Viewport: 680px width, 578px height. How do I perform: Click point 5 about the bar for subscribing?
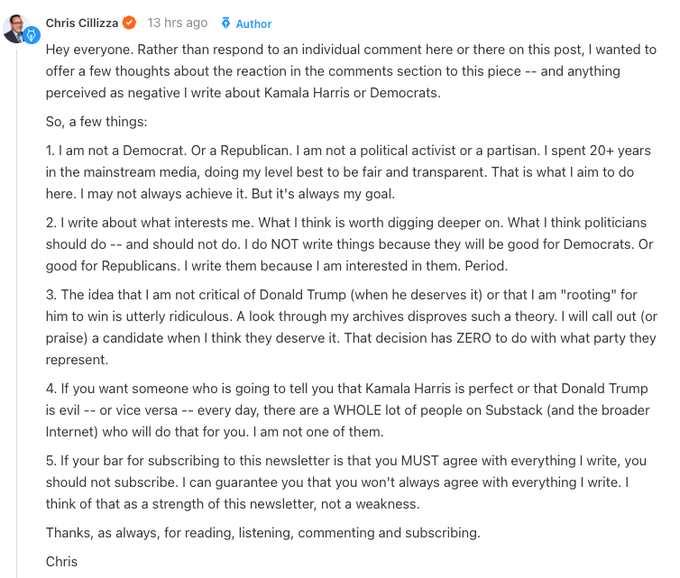pos(348,482)
